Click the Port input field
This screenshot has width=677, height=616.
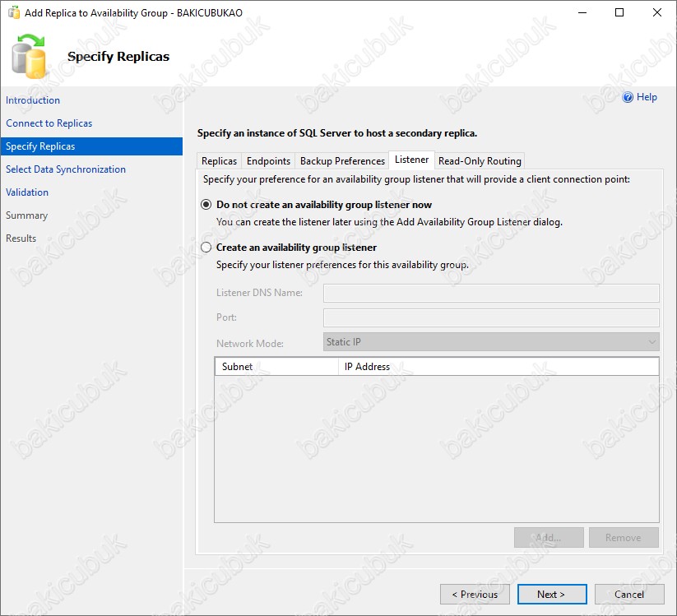click(x=491, y=317)
